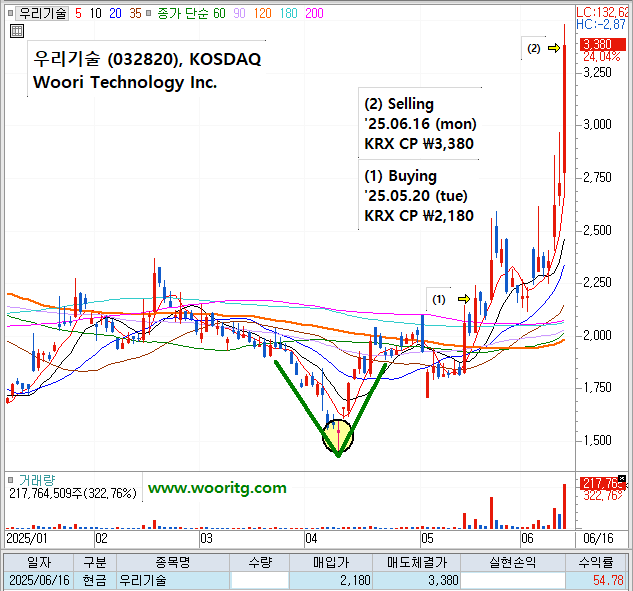Select the 종목명 column header

[x=173, y=562]
